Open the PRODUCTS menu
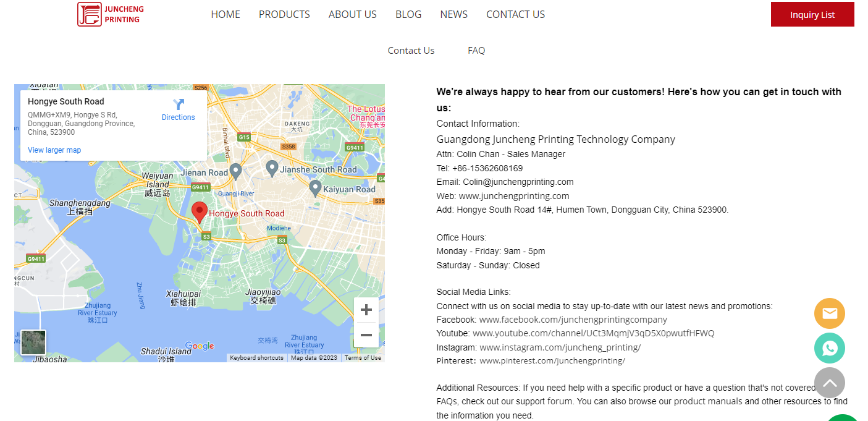Screen dimensions: 868x421 (284, 14)
